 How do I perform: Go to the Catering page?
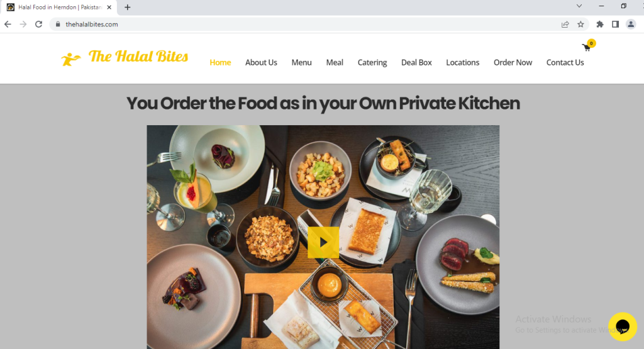pyautogui.click(x=372, y=62)
